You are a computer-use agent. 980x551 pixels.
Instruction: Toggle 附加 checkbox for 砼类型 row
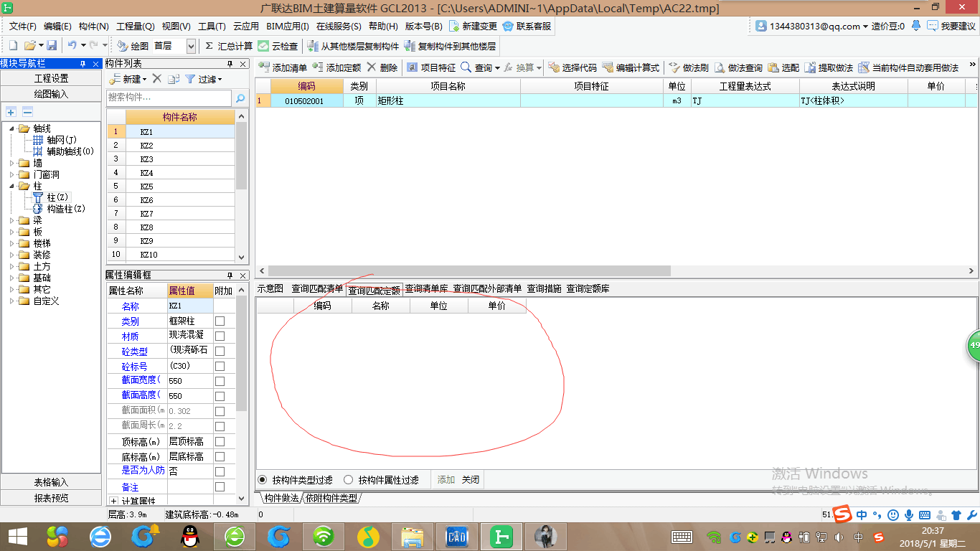tap(220, 351)
